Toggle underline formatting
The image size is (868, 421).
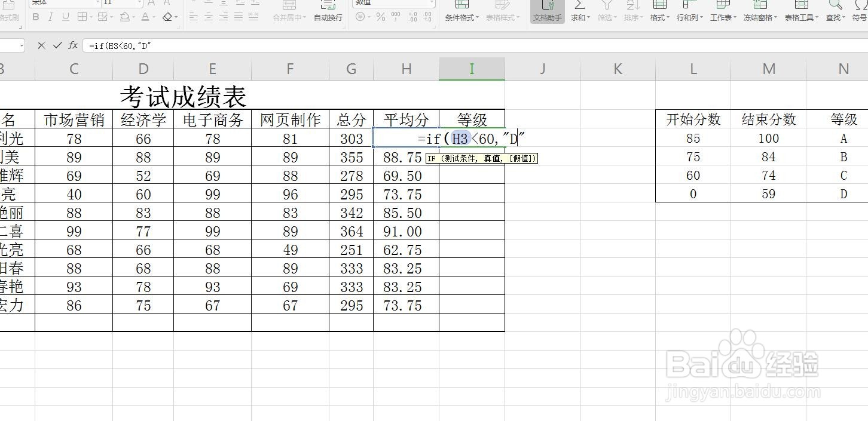(x=65, y=17)
